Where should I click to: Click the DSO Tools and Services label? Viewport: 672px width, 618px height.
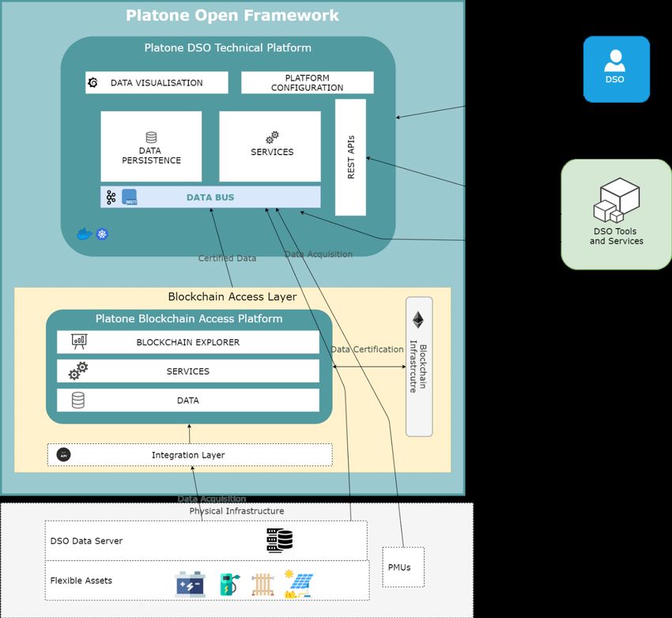(x=617, y=236)
